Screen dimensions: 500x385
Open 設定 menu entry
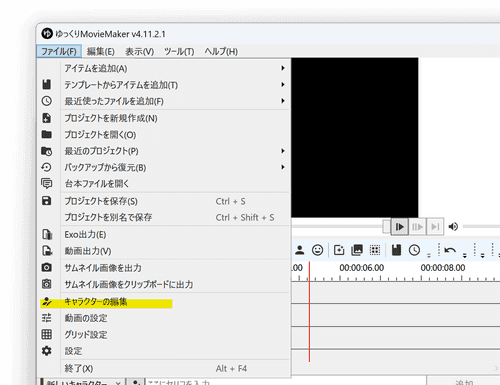pos(164,351)
